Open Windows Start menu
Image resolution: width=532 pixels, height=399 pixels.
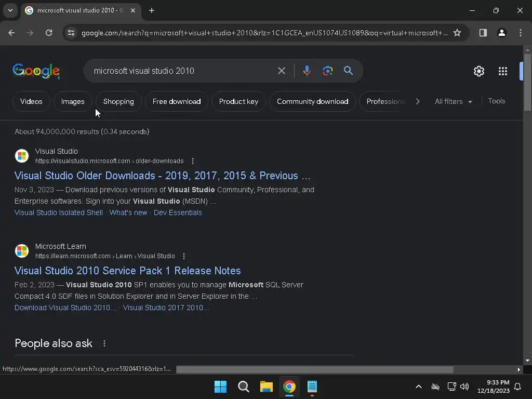pos(220,387)
